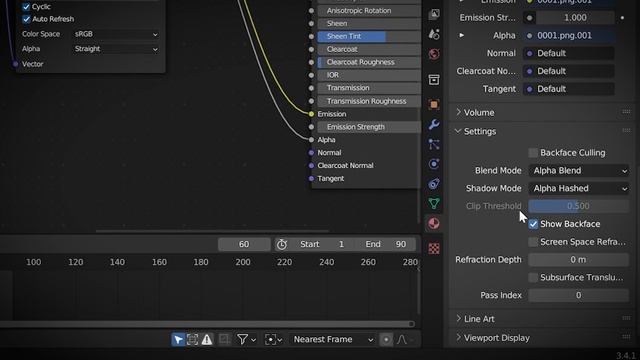Open the Particles properties tab
The height and width of the screenshot is (360, 640).
[434, 144]
